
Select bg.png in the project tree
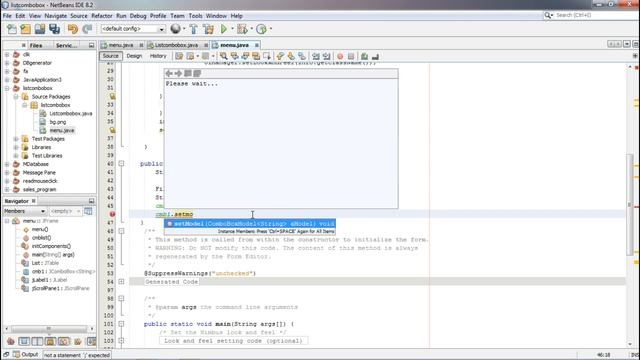58,122
